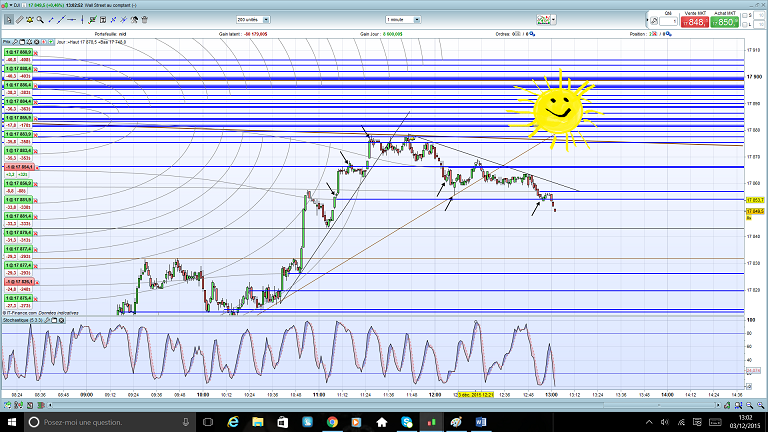Click the highlighted date marker on the time axis

click(478, 394)
